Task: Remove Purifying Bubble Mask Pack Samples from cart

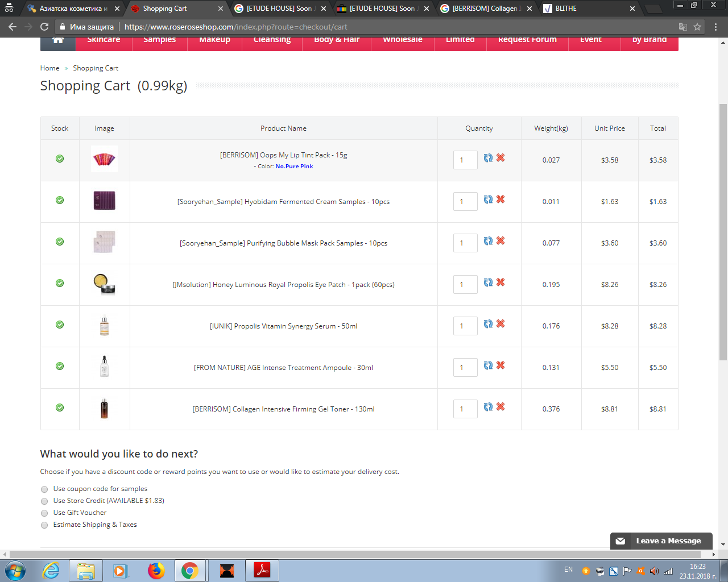Action: click(500, 241)
